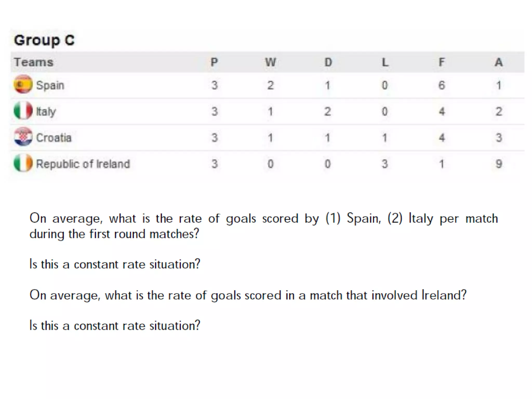Click the question about matches involving Ireland
This screenshot has height=399, width=532.
248,295
